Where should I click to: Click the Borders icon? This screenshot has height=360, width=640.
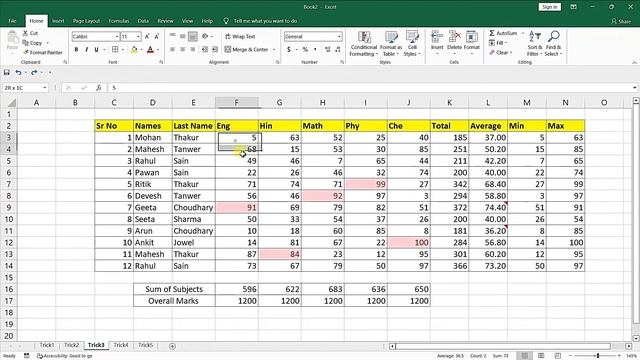[115, 49]
